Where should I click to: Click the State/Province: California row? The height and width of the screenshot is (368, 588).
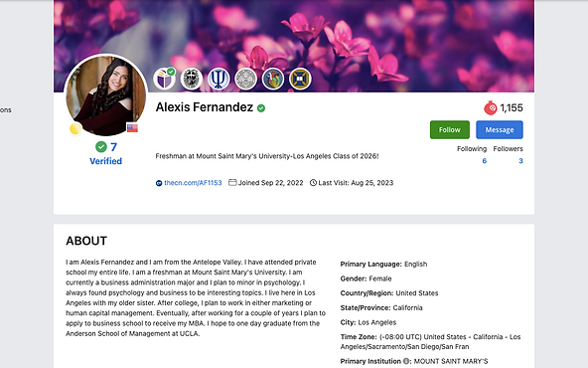tap(381, 308)
